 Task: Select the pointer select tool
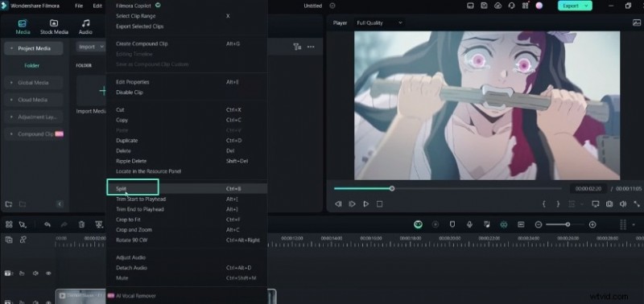(x=23, y=224)
